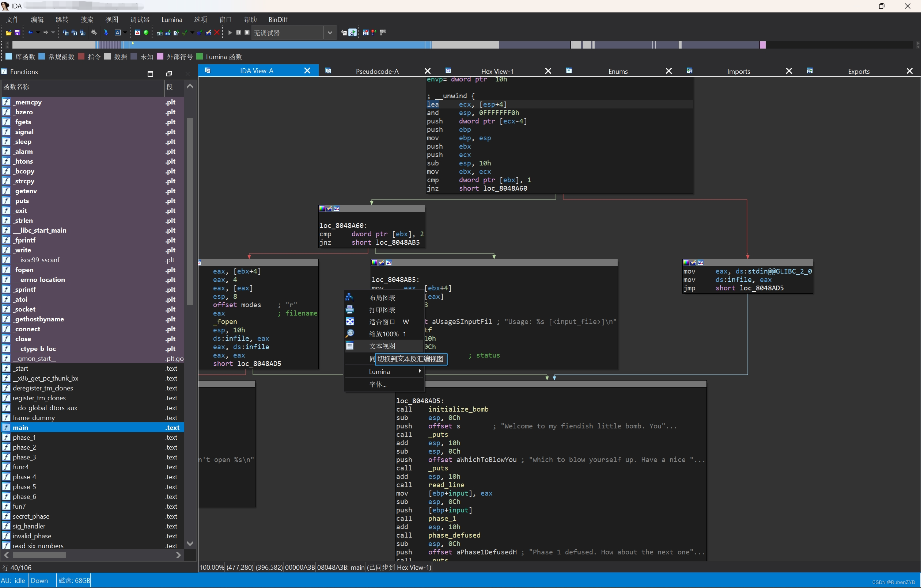Click the pause process toolbar icon
This screenshot has width=921, height=588.
(238, 33)
